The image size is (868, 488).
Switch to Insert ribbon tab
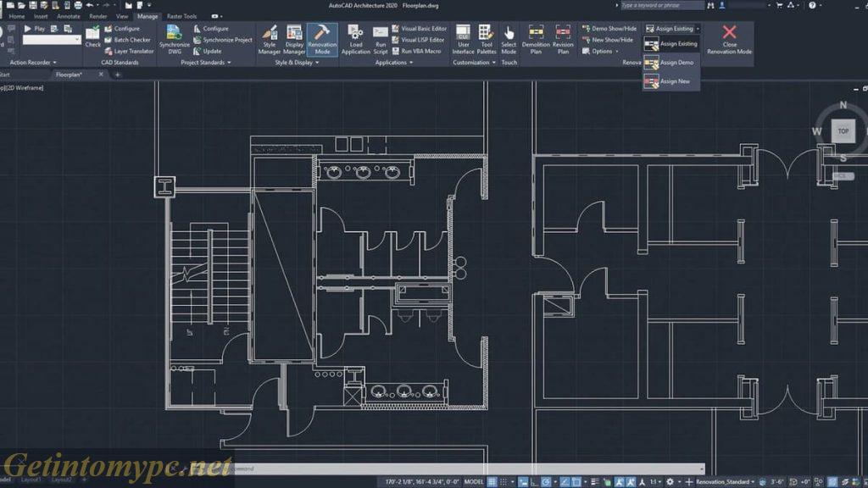pos(41,17)
